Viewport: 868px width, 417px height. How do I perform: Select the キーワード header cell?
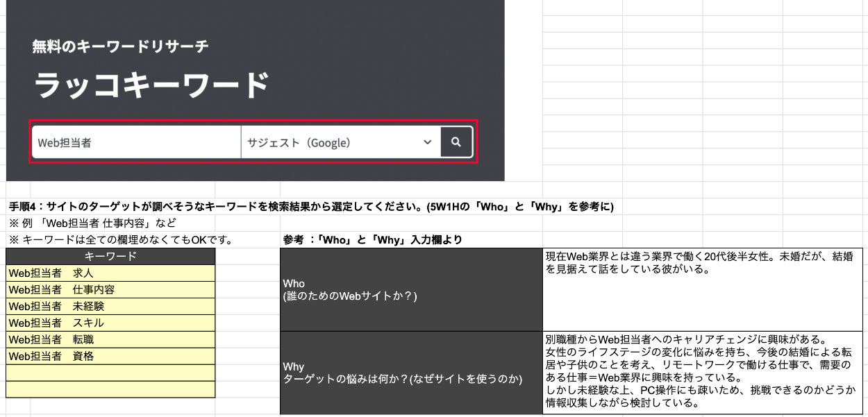tap(110, 256)
